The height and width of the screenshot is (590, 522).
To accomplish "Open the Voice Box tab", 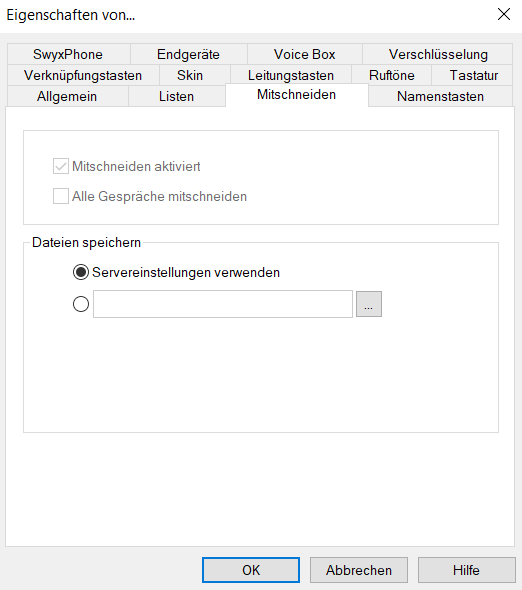I will tap(304, 54).
